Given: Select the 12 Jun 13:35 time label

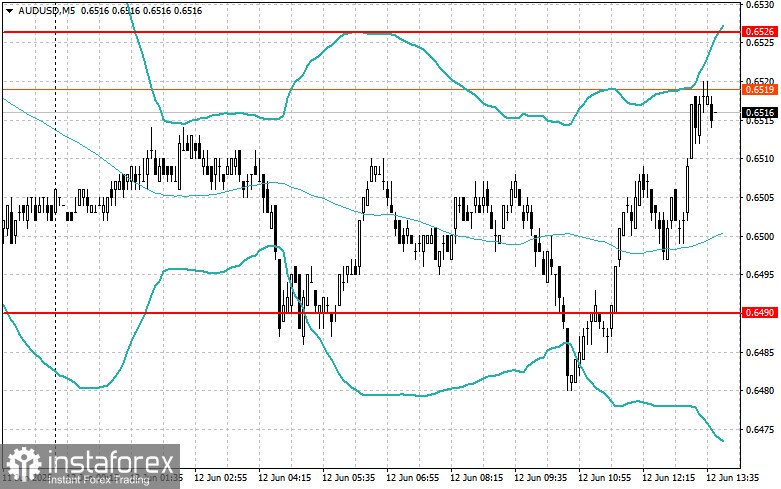Looking at the screenshot, I should 733,478.
